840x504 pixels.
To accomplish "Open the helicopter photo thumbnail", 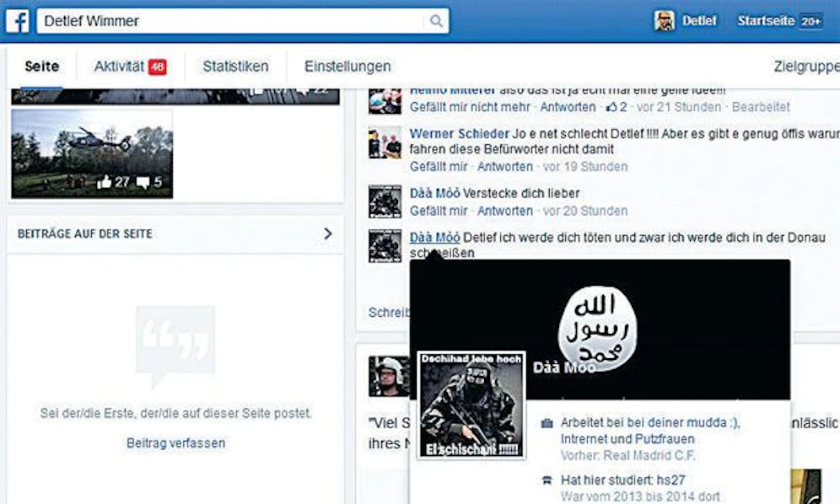I will (92, 153).
